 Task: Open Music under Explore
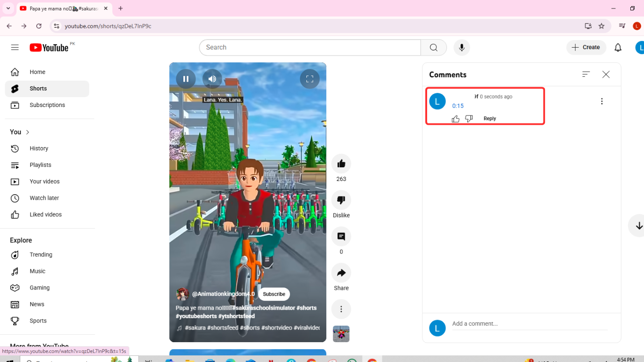coord(47,271)
